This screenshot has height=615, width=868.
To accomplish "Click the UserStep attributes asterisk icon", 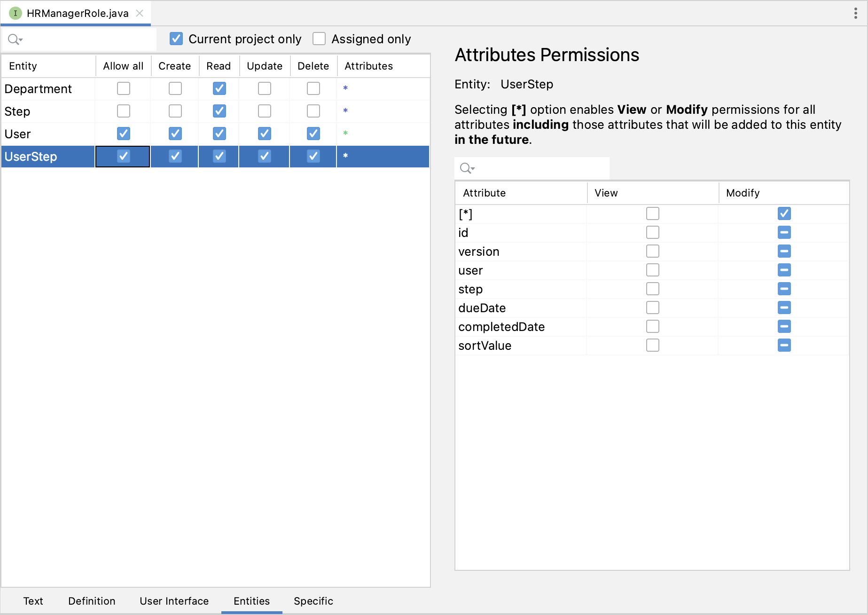I will pyautogui.click(x=345, y=156).
